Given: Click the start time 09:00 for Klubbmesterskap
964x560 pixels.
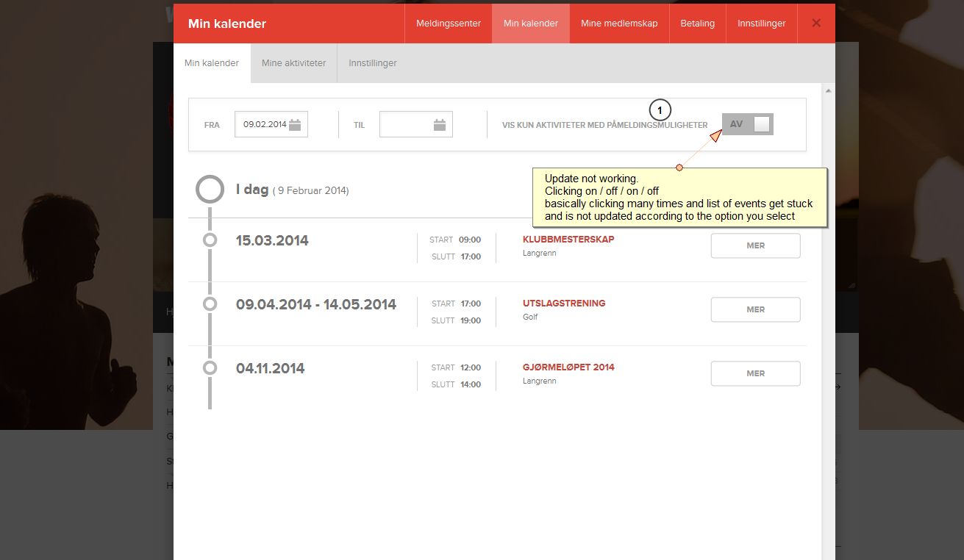Looking at the screenshot, I should click(x=470, y=240).
